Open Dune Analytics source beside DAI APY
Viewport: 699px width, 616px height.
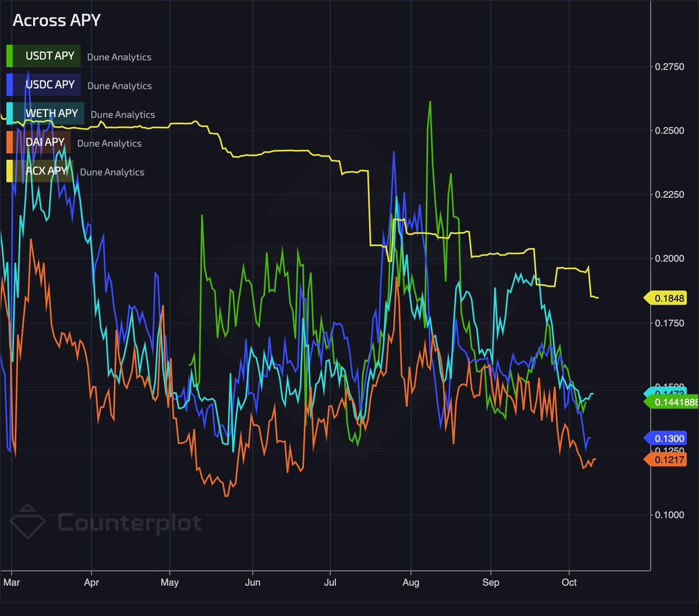pos(110,143)
